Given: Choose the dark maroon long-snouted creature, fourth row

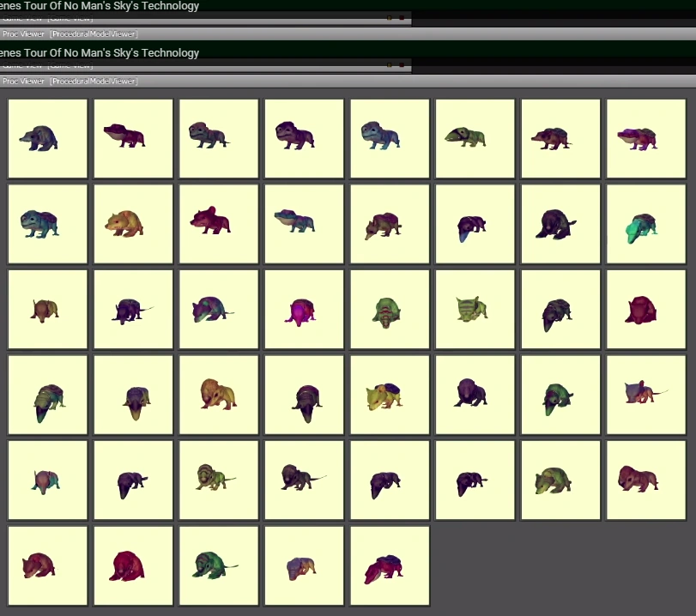Looking at the screenshot, I should pos(304,395).
